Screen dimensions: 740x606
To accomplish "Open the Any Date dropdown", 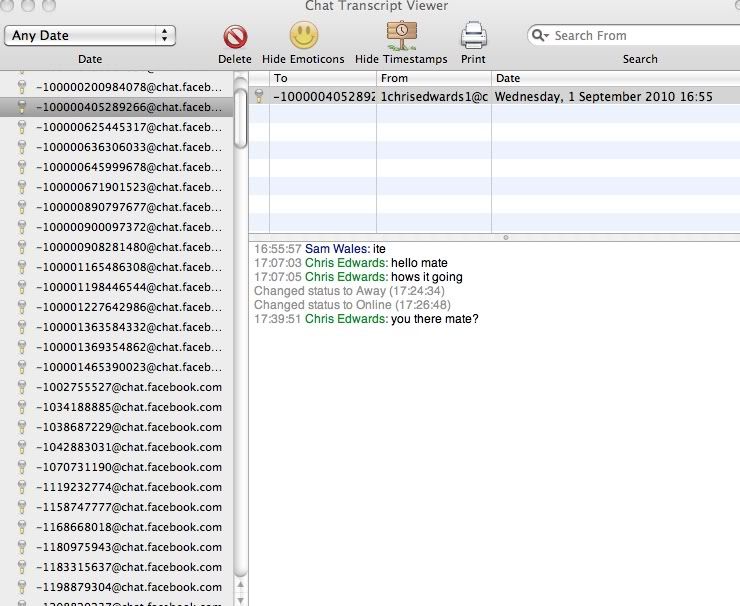I will pos(90,35).
